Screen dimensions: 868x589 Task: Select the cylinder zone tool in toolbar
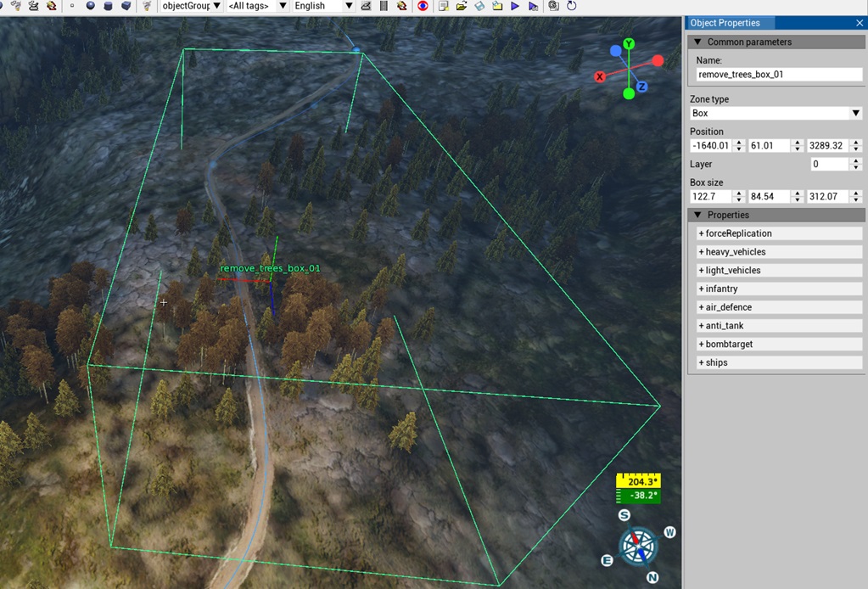[108, 6]
